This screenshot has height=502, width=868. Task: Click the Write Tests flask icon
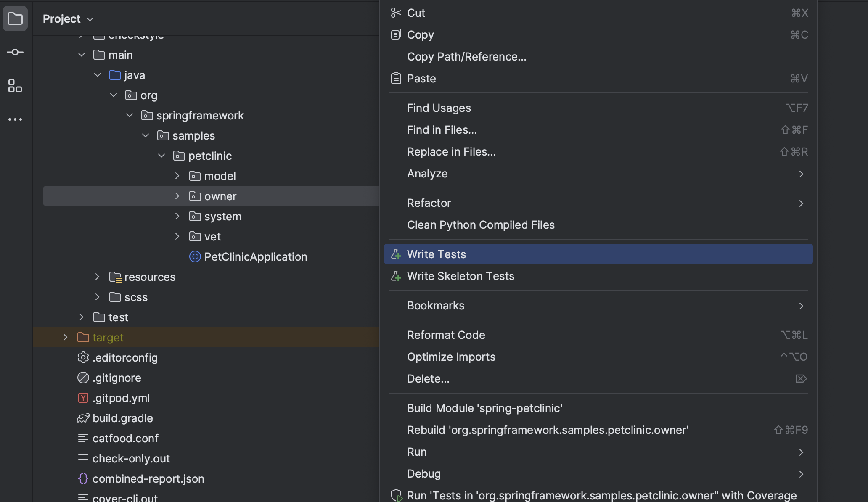[396, 254]
